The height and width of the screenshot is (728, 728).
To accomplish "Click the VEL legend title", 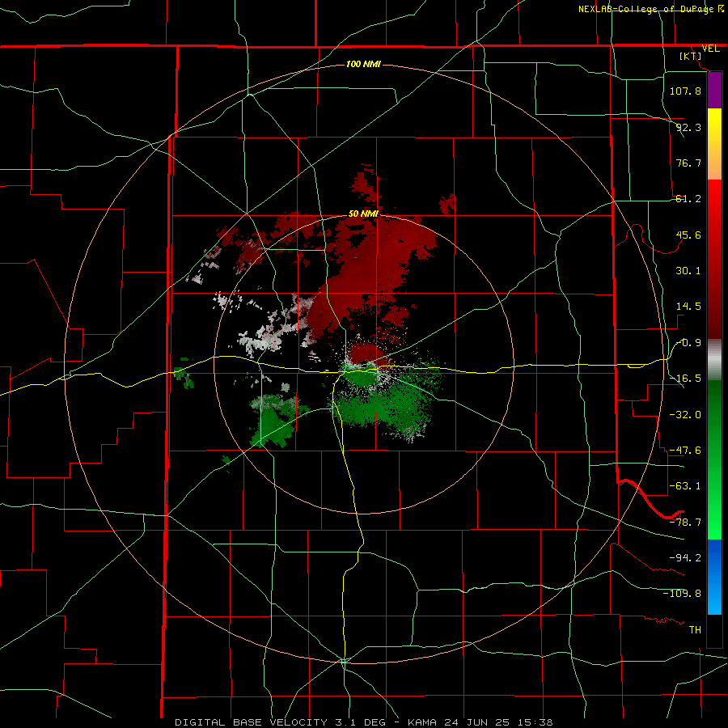I will click(x=710, y=49).
